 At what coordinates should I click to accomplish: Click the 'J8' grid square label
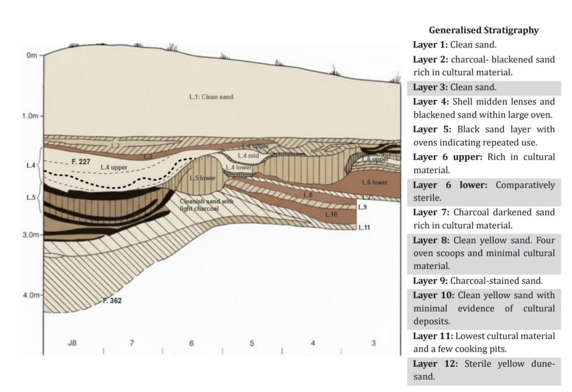pyautogui.click(x=72, y=343)
